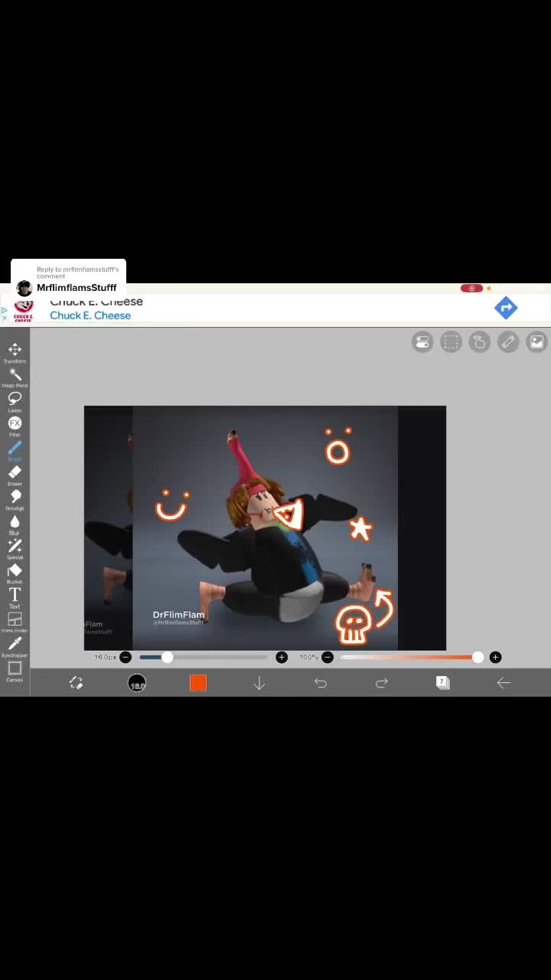The height and width of the screenshot is (980, 551).
Task: Select the Special tool
Action: point(15,549)
